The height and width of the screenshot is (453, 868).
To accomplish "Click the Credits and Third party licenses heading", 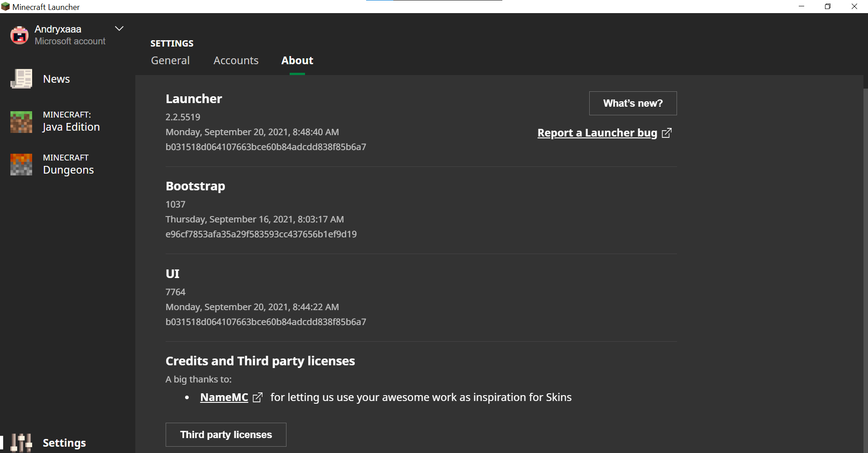I will click(x=260, y=361).
